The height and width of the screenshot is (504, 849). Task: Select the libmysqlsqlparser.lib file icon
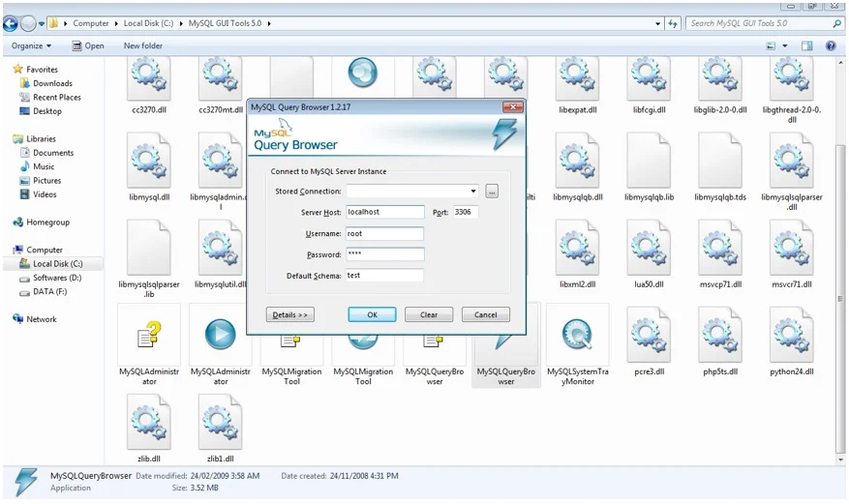[149, 248]
